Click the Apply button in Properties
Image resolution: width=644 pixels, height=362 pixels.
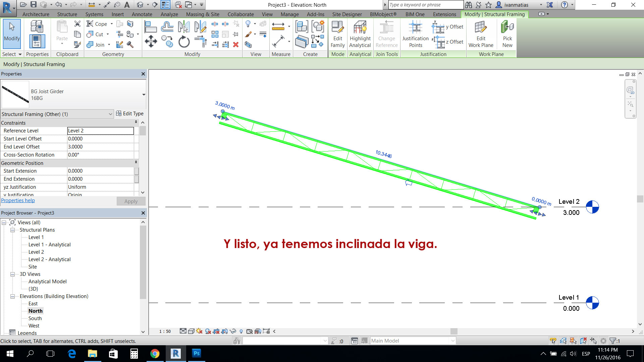(x=131, y=201)
